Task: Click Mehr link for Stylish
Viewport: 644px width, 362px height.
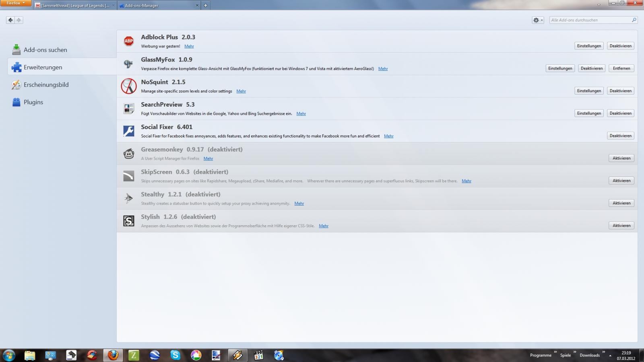Action: [x=324, y=226]
